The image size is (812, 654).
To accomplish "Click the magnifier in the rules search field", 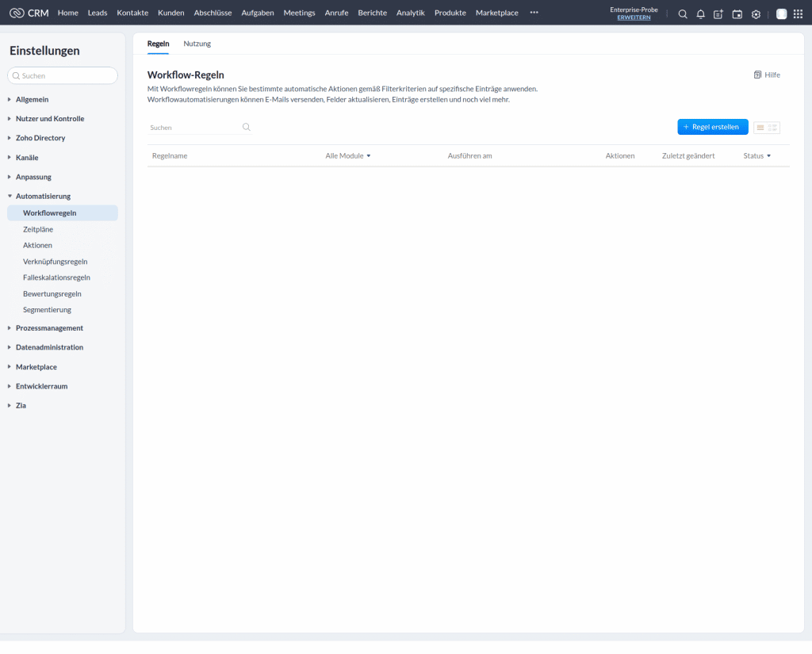I will (246, 127).
